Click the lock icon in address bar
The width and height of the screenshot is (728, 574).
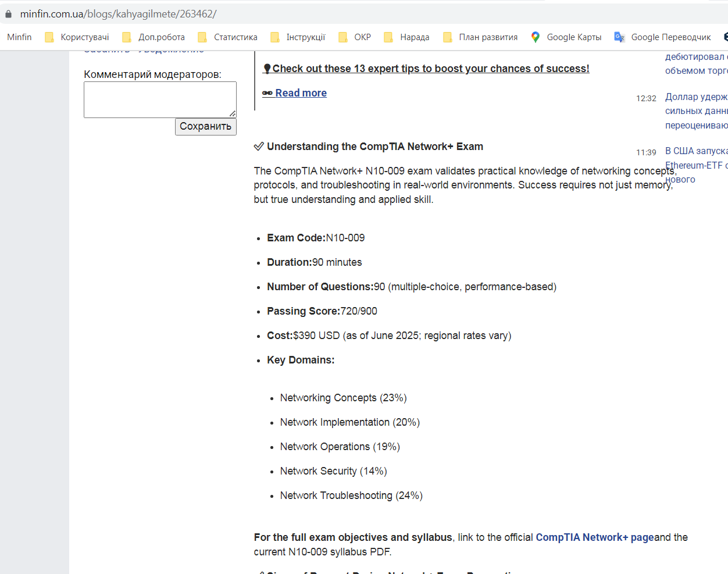click(8, 14)
